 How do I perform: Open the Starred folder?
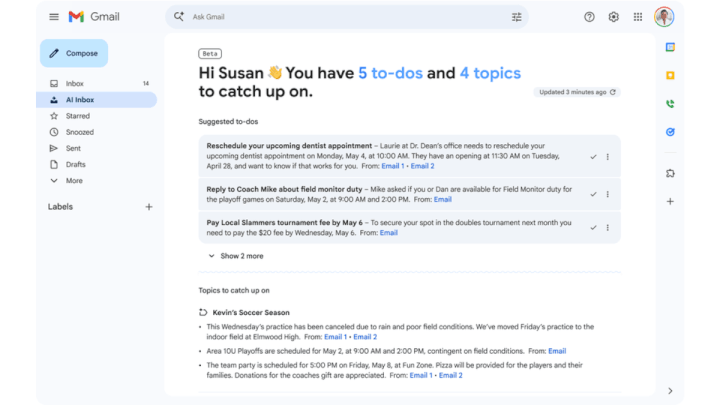[96, 116]
